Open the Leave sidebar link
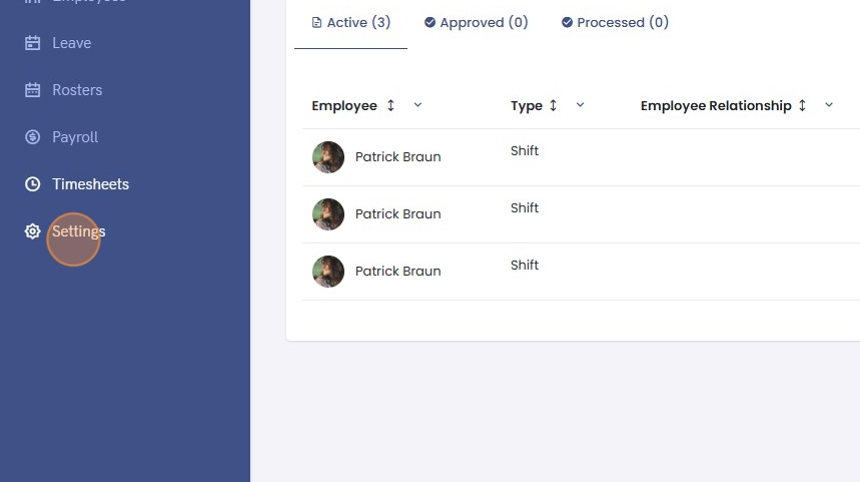860x482 pixels. (x=72, y=43)
